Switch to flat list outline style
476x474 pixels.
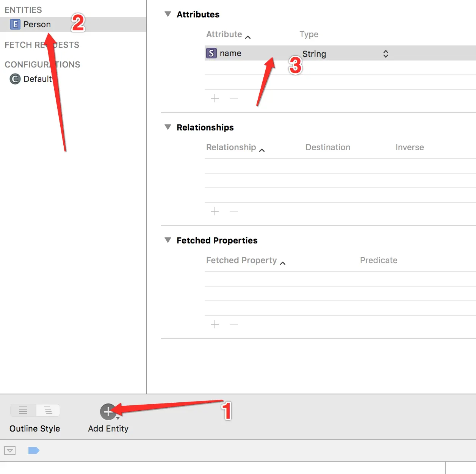(x=23, y=410)
